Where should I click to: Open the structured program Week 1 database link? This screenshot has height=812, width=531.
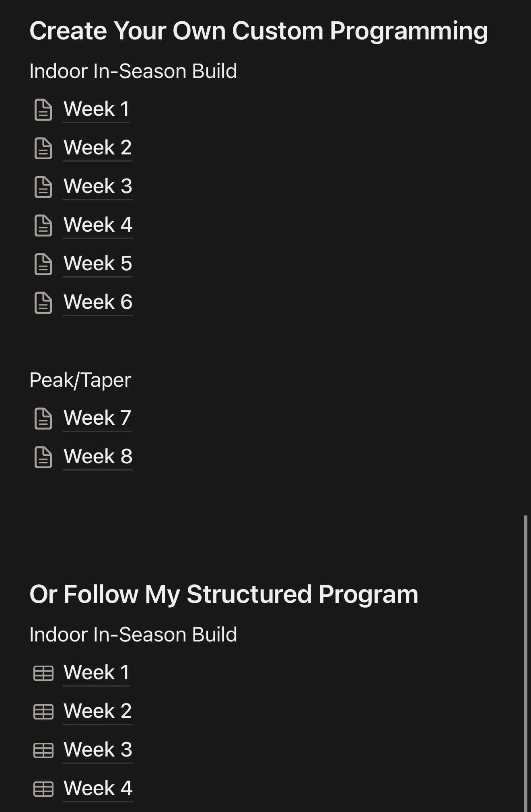(x=97, y=672)
